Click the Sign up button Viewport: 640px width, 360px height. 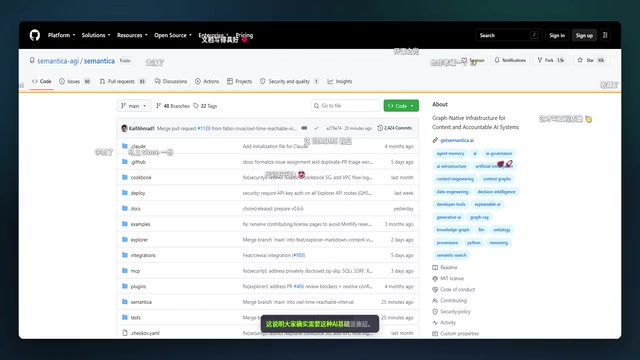click(x=584, y=35)
